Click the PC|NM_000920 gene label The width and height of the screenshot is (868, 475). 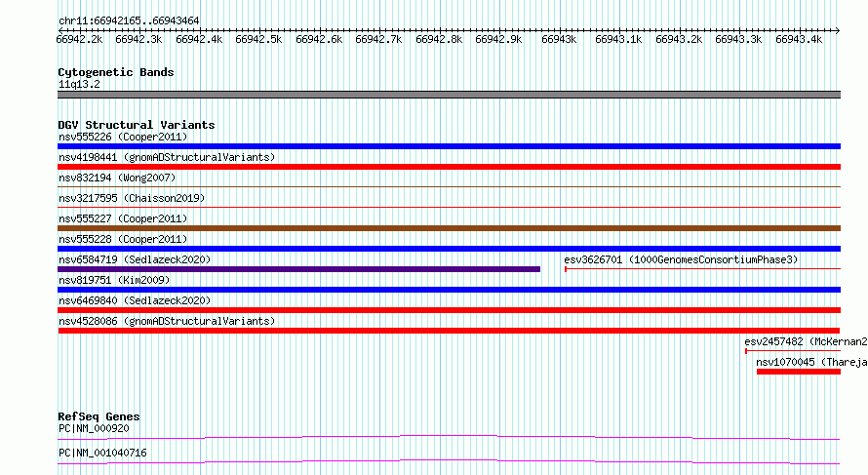pyautogui.click(x=94, y=428)
